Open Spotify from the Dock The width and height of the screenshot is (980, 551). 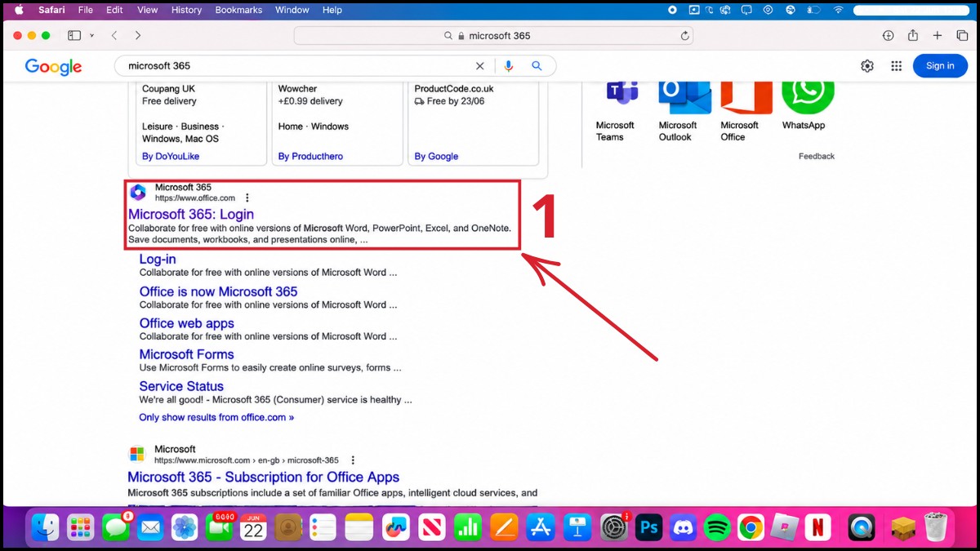(x=716, y=527)
